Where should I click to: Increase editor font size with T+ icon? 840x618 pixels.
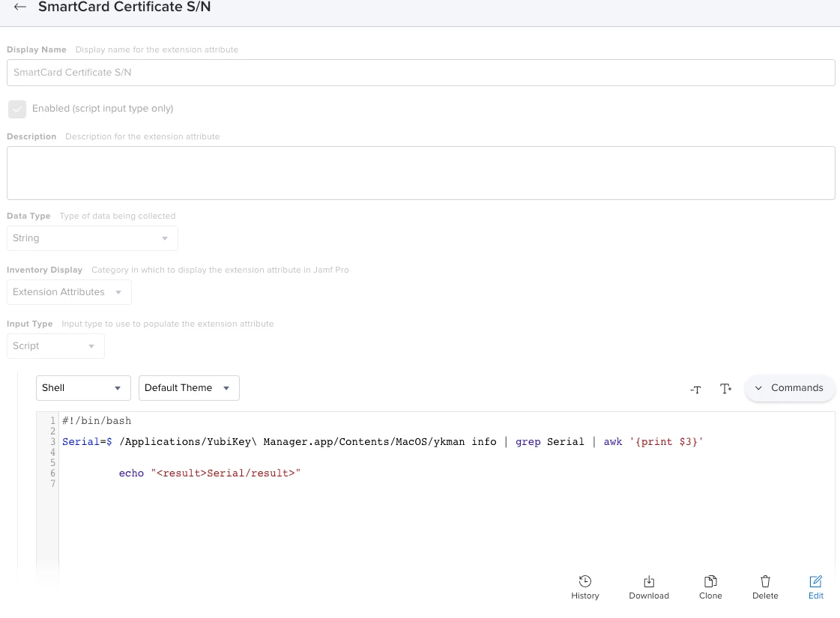[725, 389]
